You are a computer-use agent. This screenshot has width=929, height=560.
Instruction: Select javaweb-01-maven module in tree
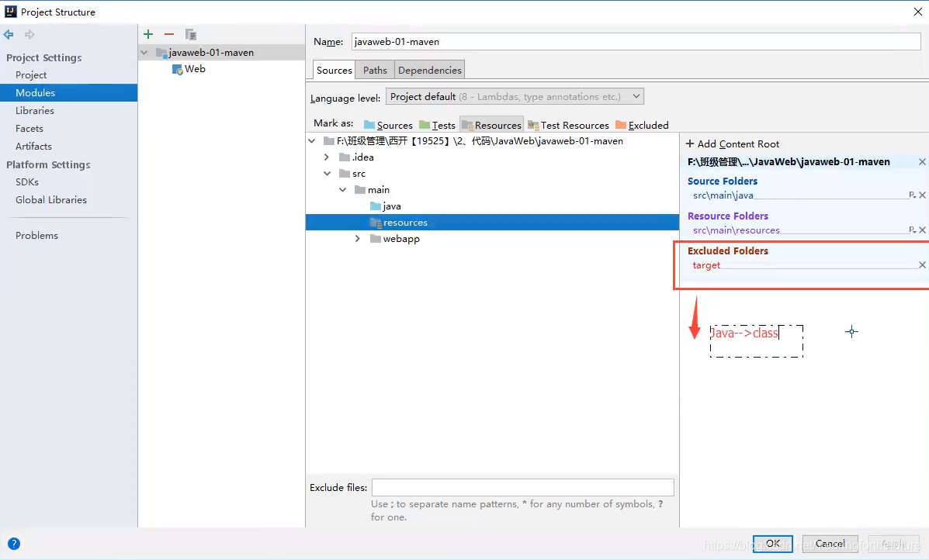(x=210, y=53)
